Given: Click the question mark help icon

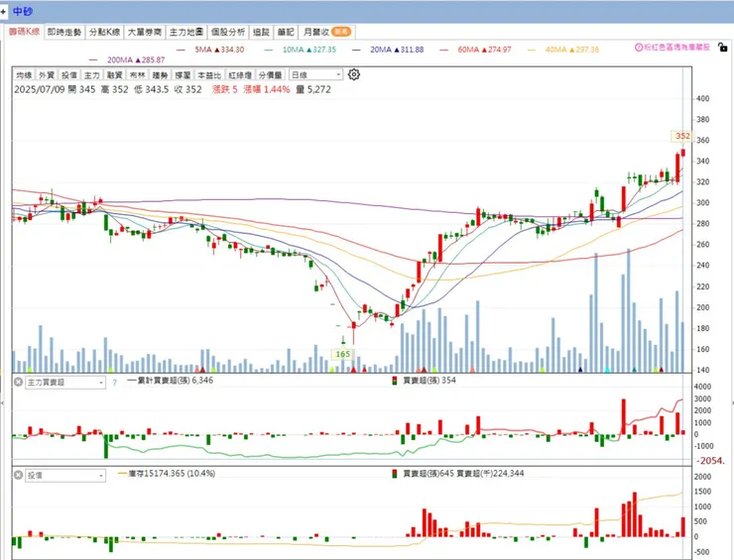Looking at the screenshot, I should [115, 383].
